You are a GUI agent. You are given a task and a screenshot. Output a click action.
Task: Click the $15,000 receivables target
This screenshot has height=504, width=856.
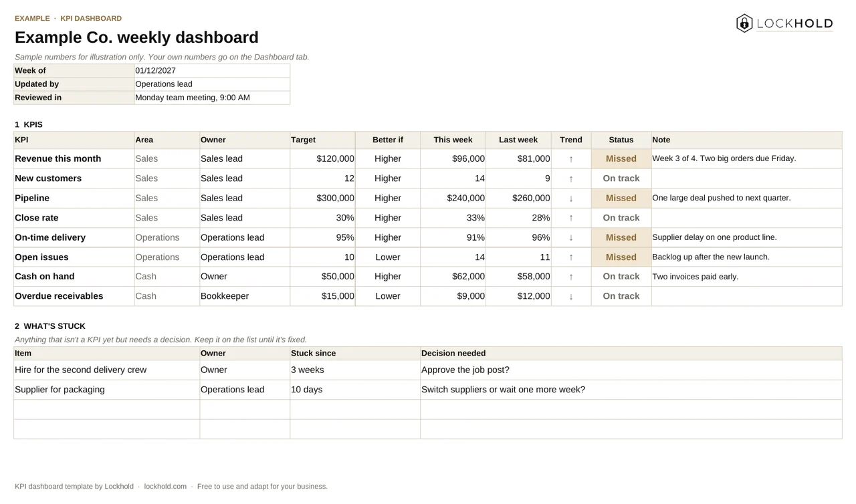pyautogui.click(x=322, y=296)
